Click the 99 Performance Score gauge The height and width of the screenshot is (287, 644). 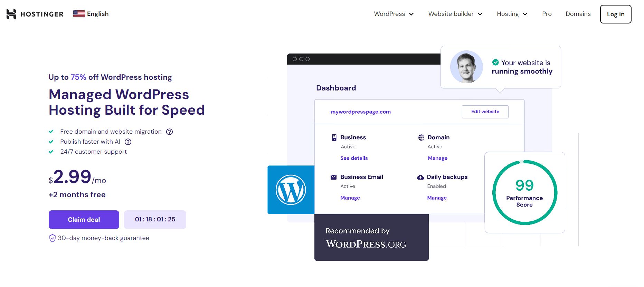click(525, 192)
